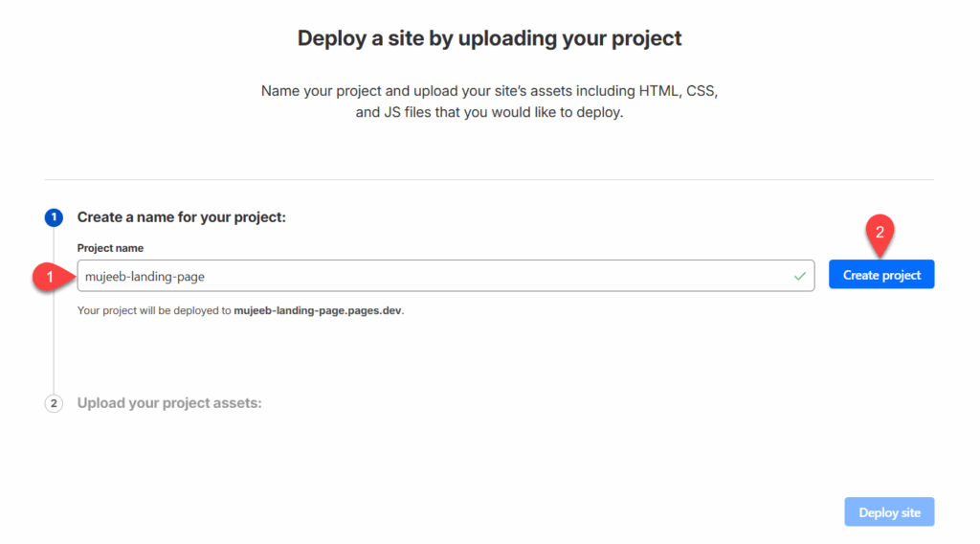Click red annotation marker number 2
This screenshot has height=544, width=980.
879,231
